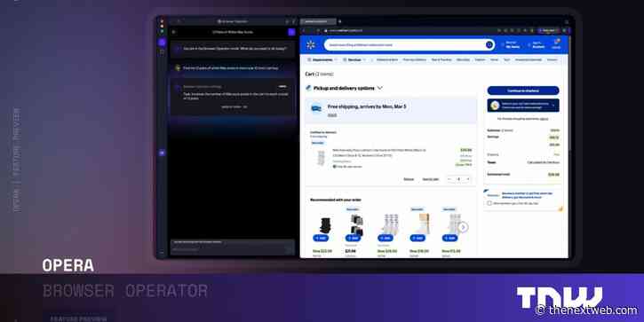Click mid-sidebar purple square icon
Image resolution: width=644 pixels, height=322 pixels.
click(x=162, y=153)
